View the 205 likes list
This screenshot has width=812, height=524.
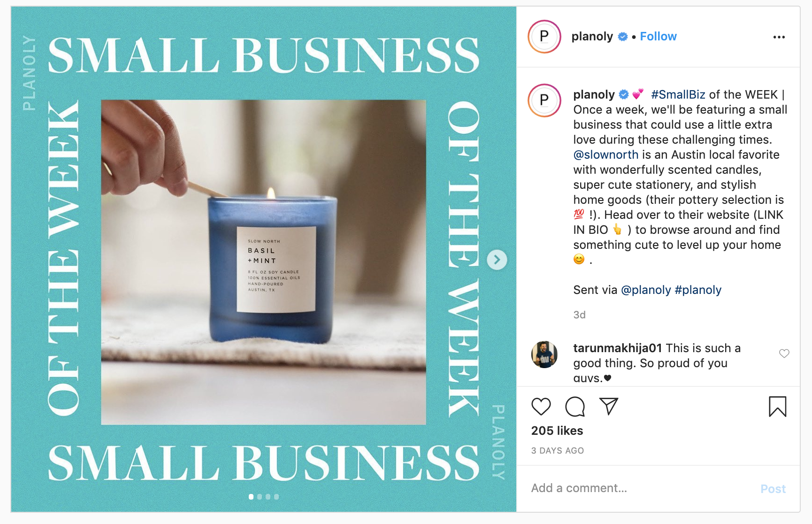point(557,431)
